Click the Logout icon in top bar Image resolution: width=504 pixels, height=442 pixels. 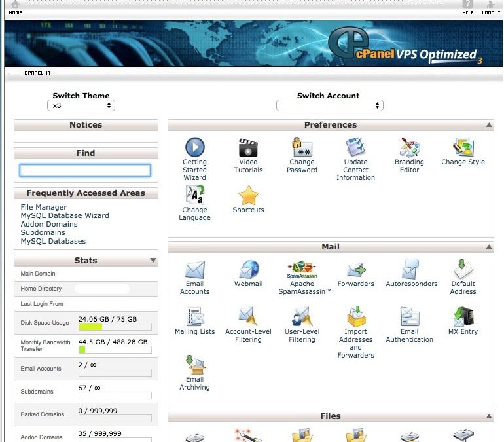click(x=490, y=4)
